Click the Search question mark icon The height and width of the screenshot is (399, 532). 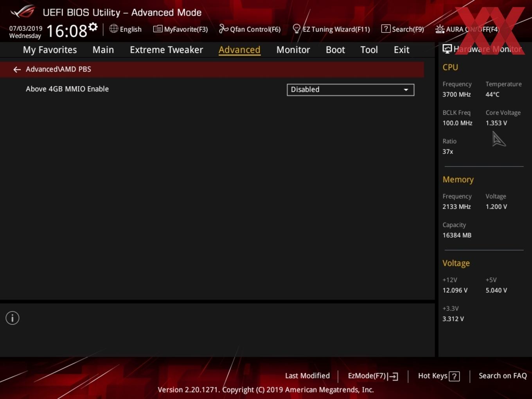coord(386,29)
